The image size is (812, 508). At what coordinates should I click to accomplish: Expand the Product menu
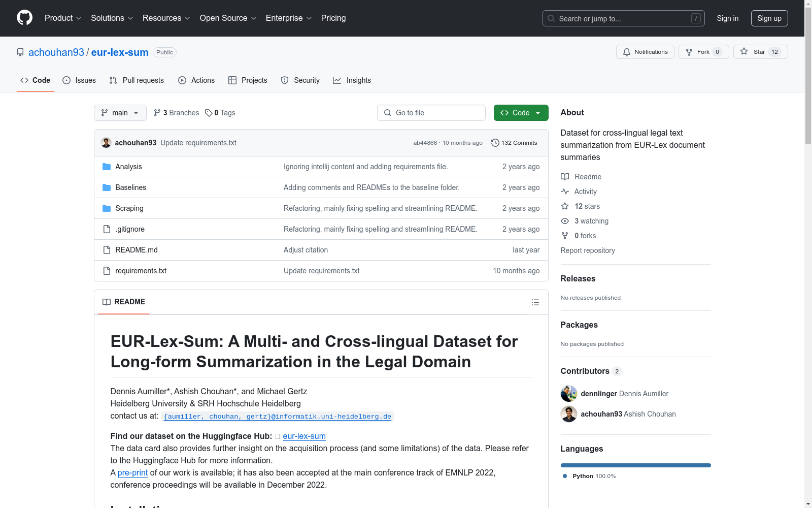click(63, 18)
